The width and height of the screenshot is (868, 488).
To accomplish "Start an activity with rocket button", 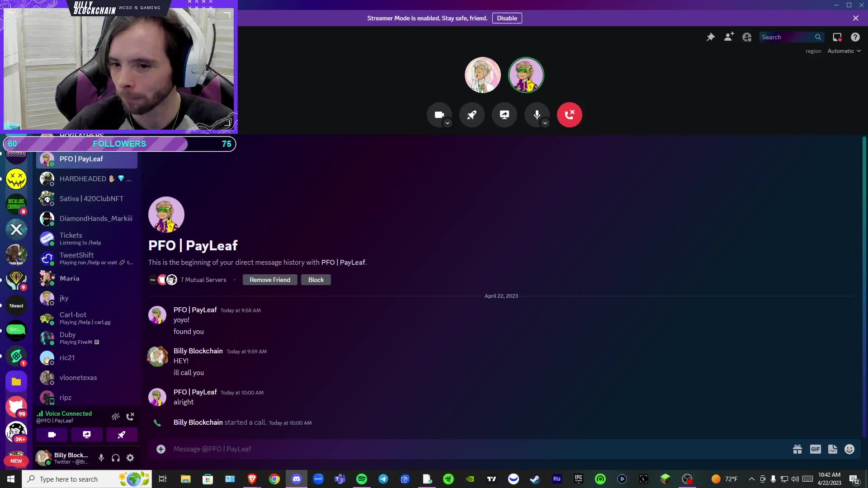I will (472, 115).
